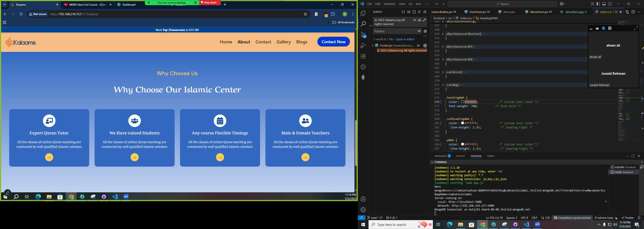Viewport: 644px width, 229px height.
Task: Clear search results in the Search panel
Action: pos(409,12)
